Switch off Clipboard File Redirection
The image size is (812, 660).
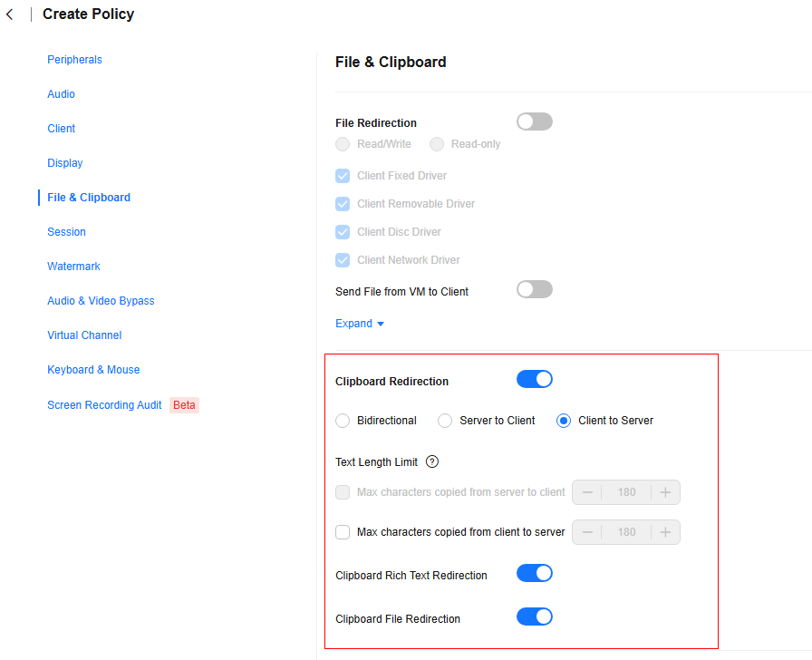coord(535,617)
